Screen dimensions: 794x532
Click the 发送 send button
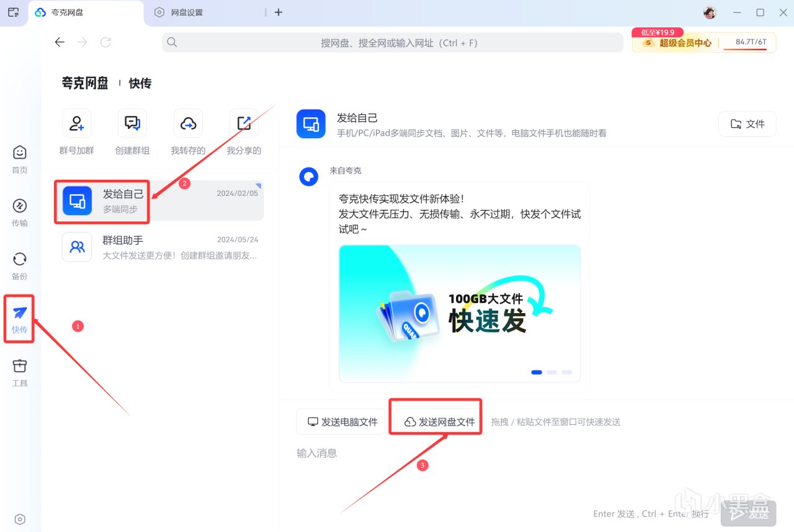(748, 513)
